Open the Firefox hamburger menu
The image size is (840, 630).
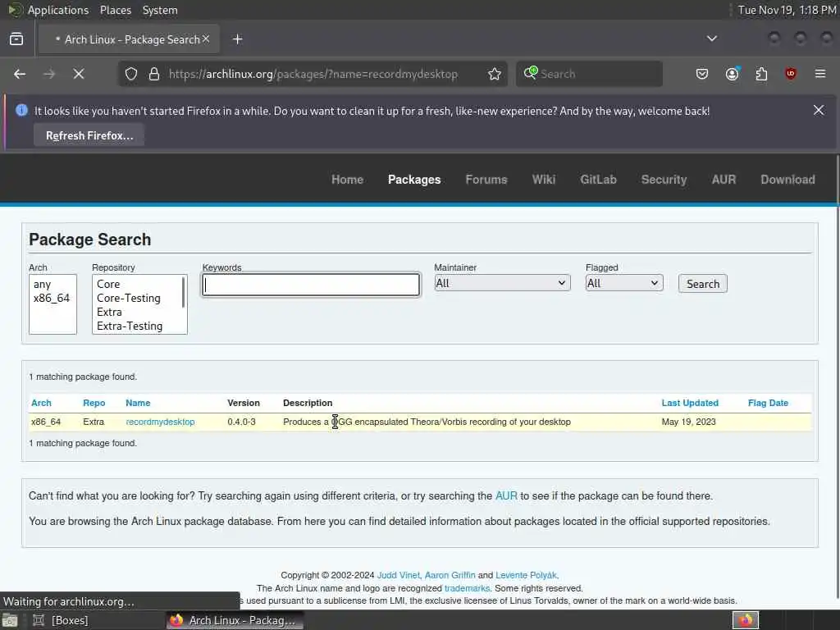[x=820, y=74]
